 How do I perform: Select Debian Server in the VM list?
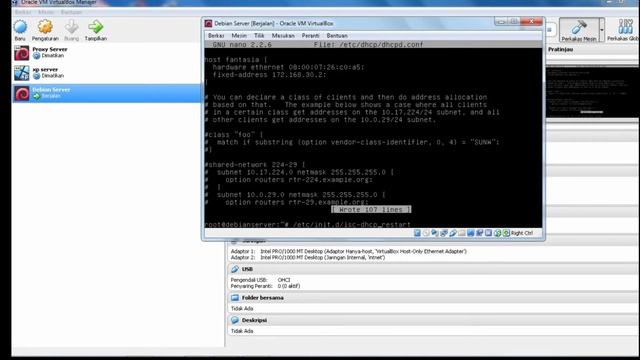click(107, 93)
